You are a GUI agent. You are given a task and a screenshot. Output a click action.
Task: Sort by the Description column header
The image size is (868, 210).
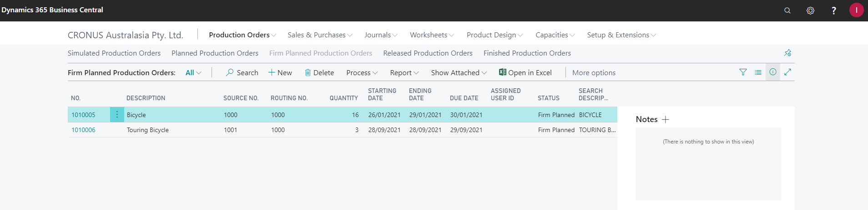pyautogui.click(x=146, y=98)
